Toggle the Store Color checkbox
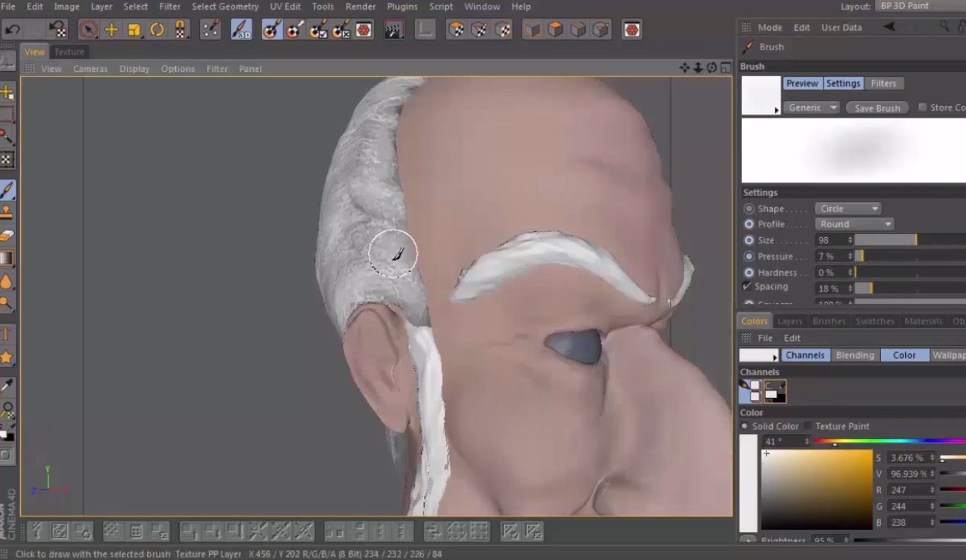The image size is (966, 560). tap(923, 107)
